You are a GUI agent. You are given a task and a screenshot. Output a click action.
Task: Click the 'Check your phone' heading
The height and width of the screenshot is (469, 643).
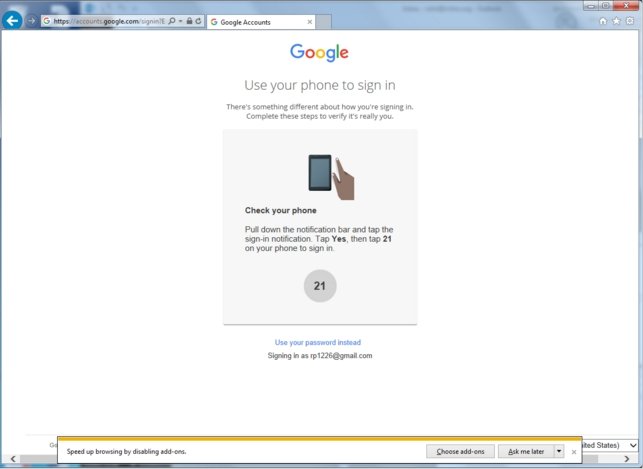[280, 210]
